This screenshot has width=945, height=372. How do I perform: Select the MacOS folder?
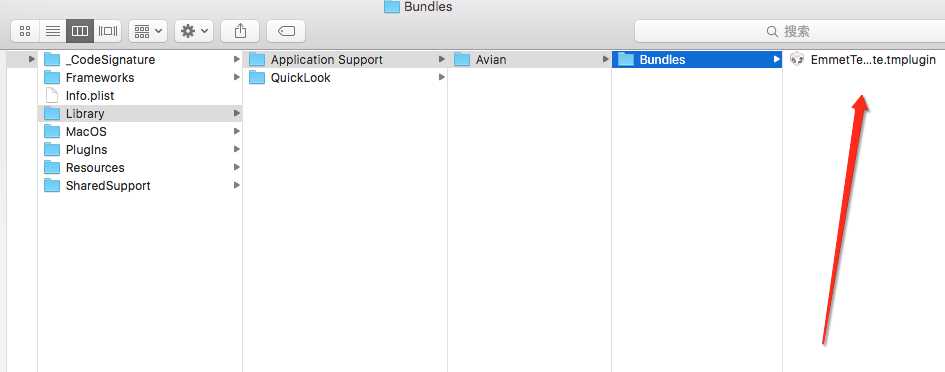[140, 131]
